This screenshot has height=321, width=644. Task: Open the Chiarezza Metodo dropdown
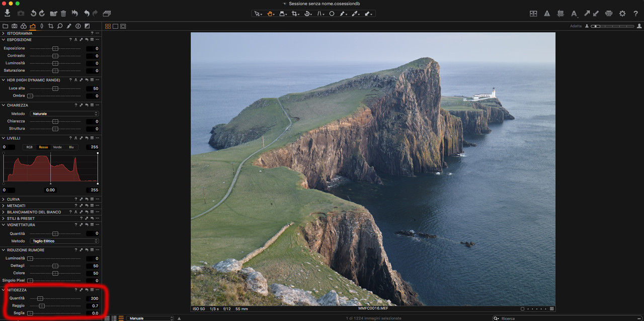[64, 114]
